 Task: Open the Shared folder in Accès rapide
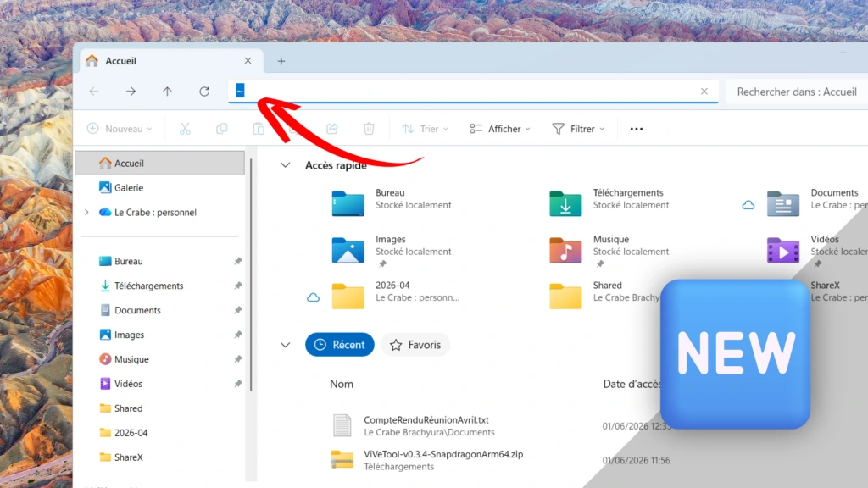pos(604,294)
